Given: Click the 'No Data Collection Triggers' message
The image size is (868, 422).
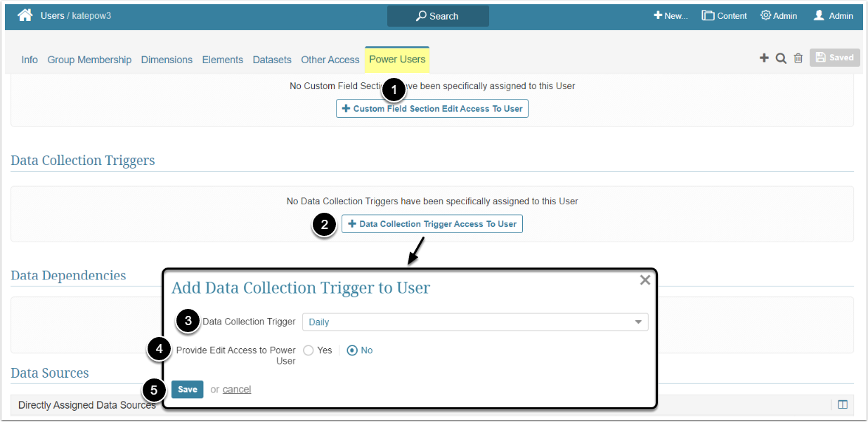Looking at the screenshot, I should point(432,201).
